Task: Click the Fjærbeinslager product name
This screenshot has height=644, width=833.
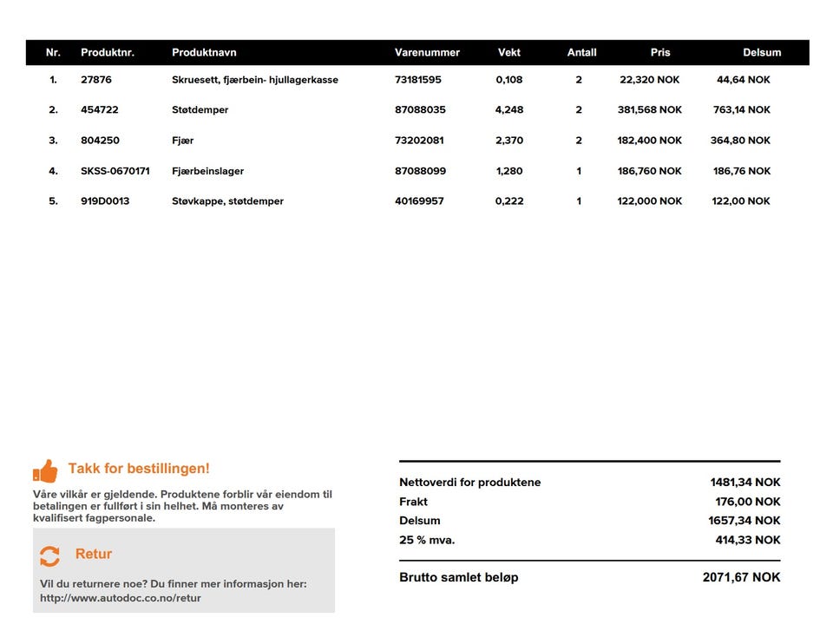Action: pos(207,171)
